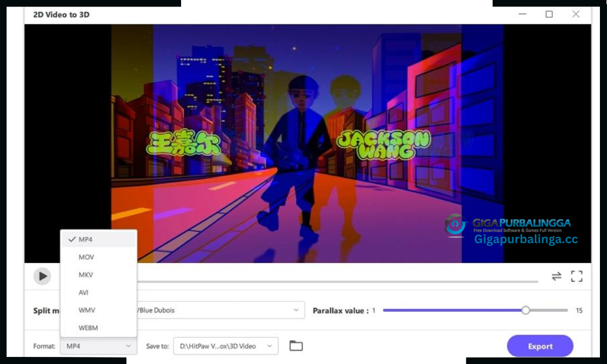The image size is (607, 364).
Task: Maximize the 2D Video to 3D window
Action: [549, 14]
